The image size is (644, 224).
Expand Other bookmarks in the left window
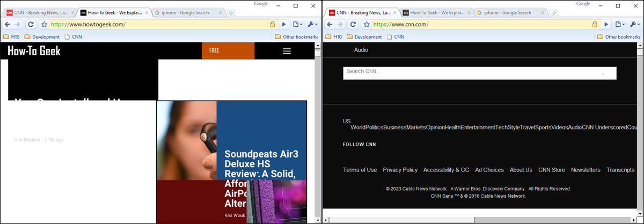point(296,37)
